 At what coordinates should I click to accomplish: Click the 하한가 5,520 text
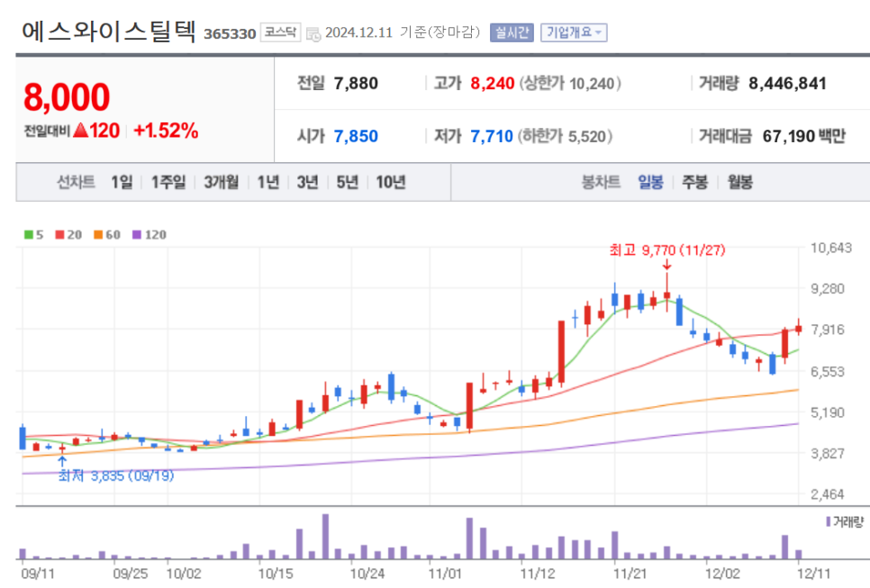coord(565,136)
